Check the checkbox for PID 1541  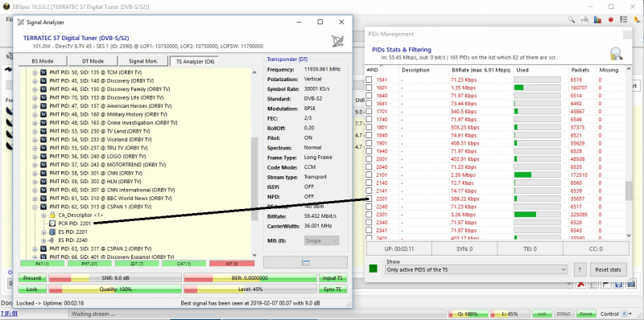(369, 80)
